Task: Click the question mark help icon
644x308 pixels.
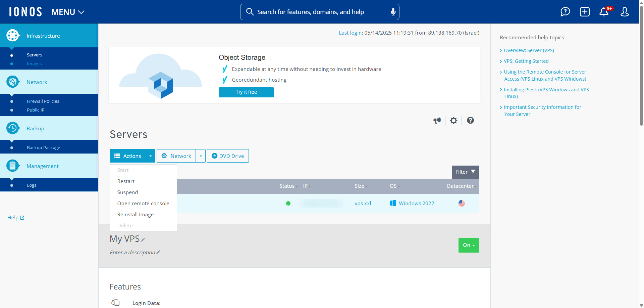Action: 470,120
